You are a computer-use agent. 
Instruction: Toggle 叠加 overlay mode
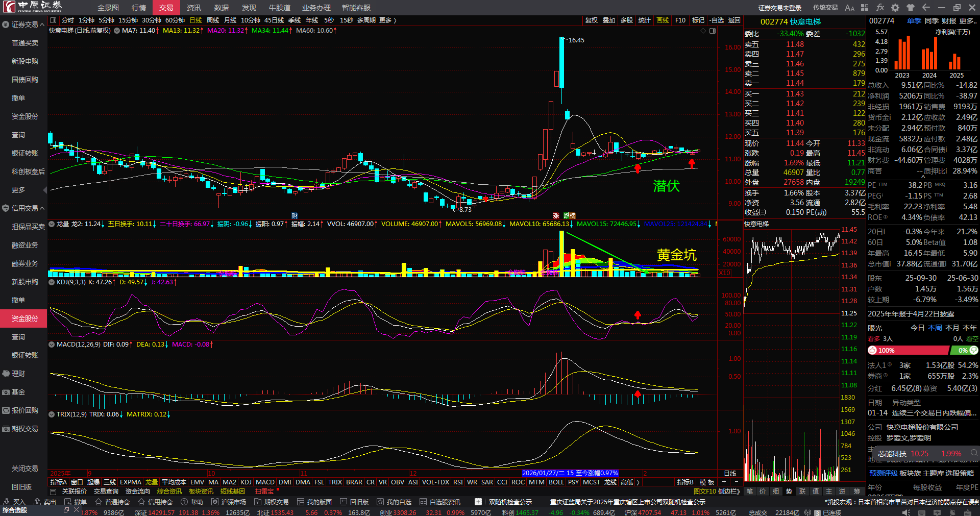(609, 20)
